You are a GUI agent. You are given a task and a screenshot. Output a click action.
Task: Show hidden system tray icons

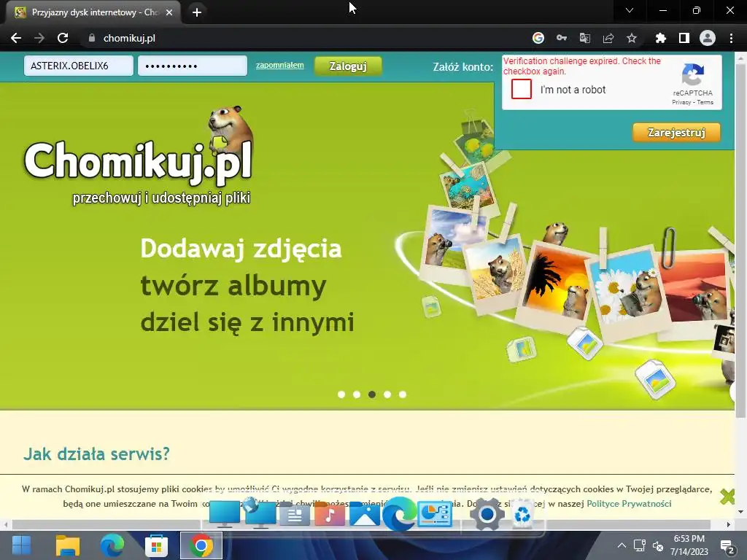tap(622, 545)
